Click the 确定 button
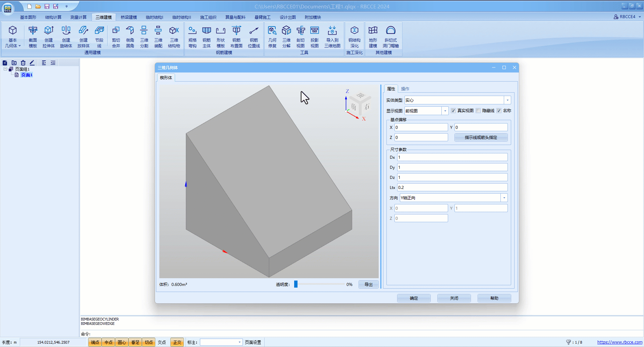The width and height of the screenshot is (644, 347). pos(414,298)
